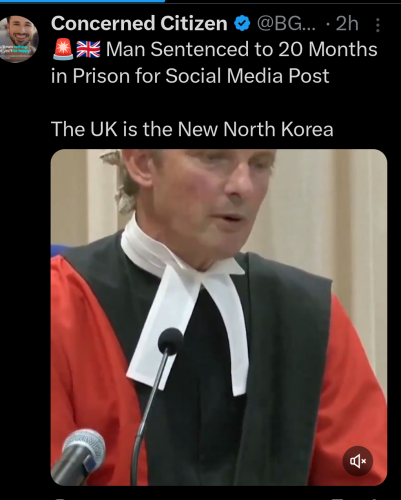Click the unhighlighted top bar beside the blue indicator

point(283,1)
